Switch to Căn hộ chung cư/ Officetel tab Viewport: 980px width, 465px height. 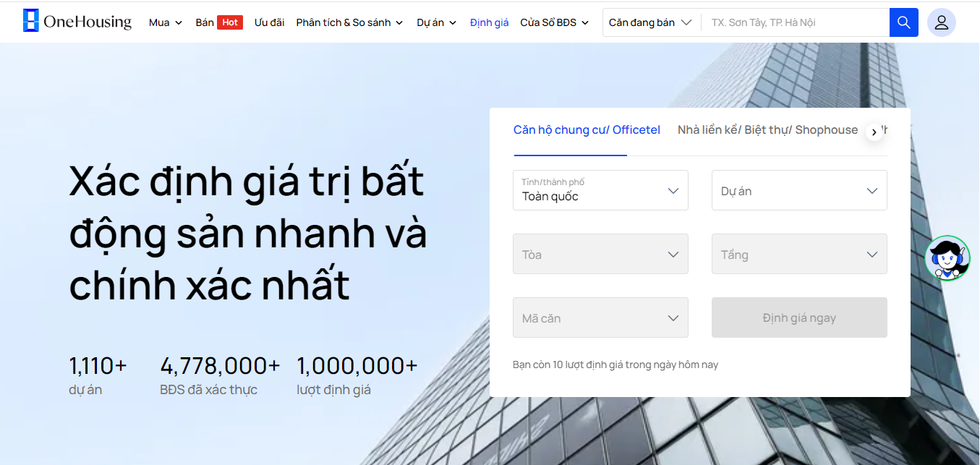[587, 130]
